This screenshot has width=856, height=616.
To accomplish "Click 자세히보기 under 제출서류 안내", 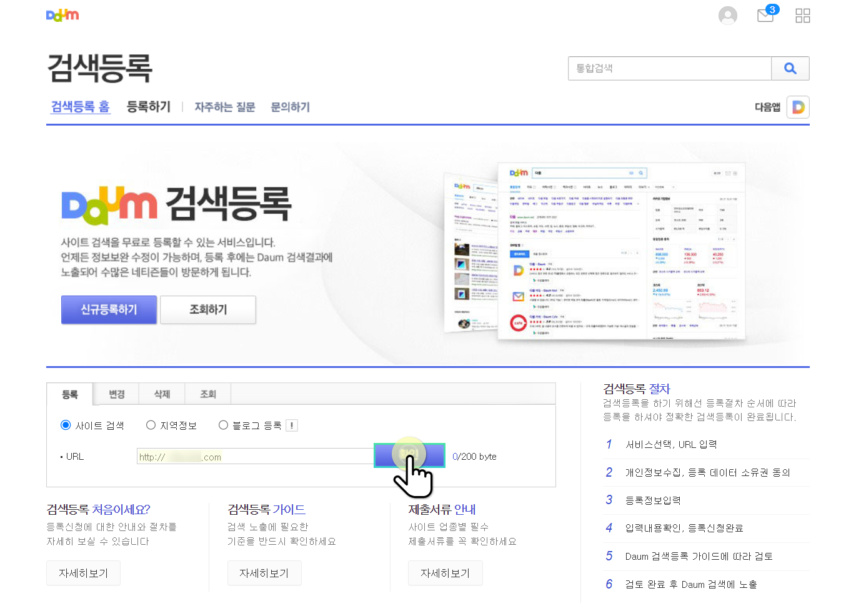I will [x=445, y=573].
